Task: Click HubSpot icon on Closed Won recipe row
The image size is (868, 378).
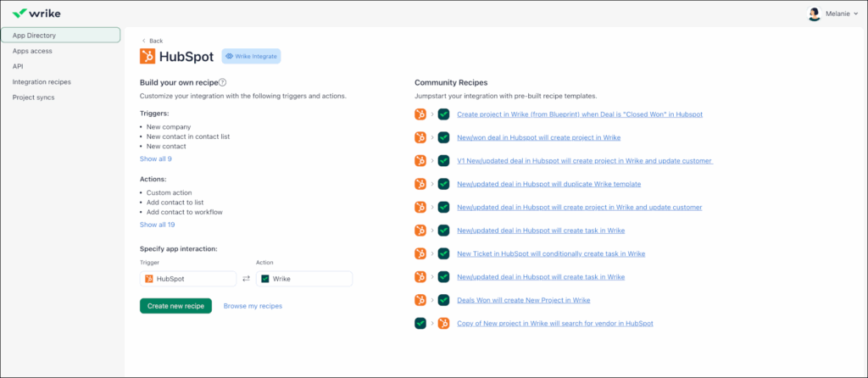Action: [x=420, y=114]
